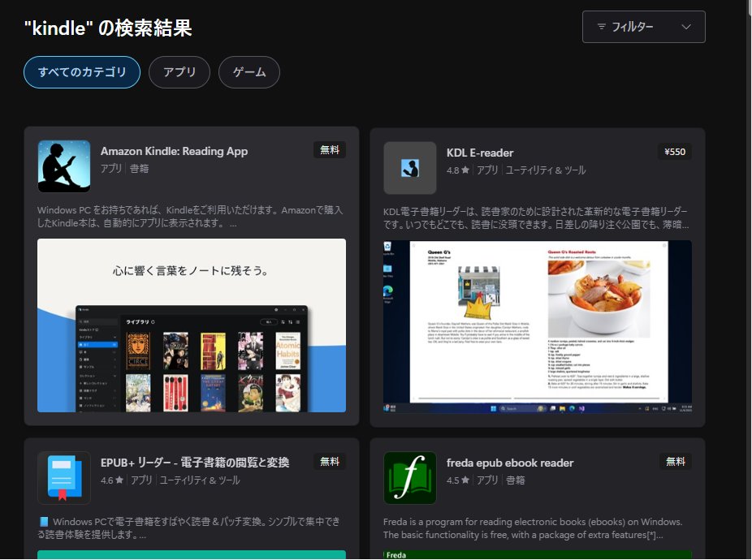
Task: Open EPUB+ リーダー - 電子書籍の閲覧と変換 title
Action: 195,463
